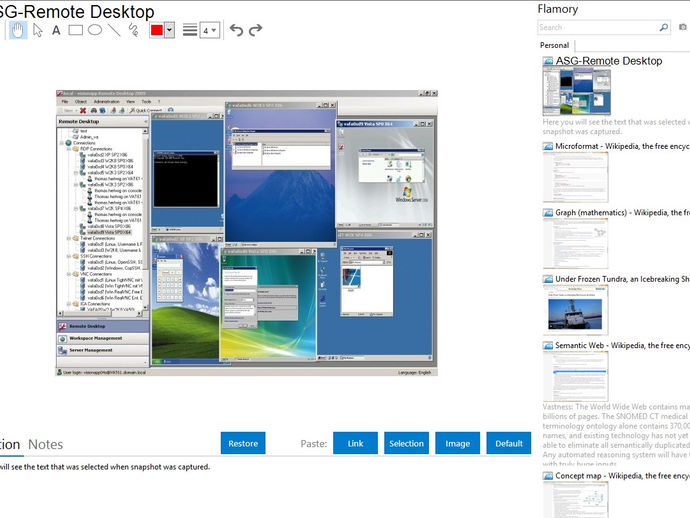Open Graph (mathematics) snapshot title
Screen dimensions: 690x518
622,213
